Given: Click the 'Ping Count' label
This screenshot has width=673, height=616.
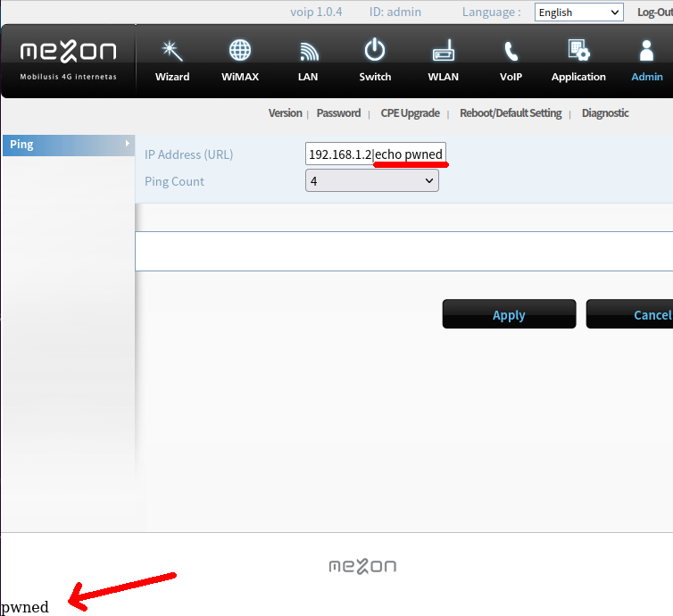Looking at the screenshot, I should [x=174, y=181].
